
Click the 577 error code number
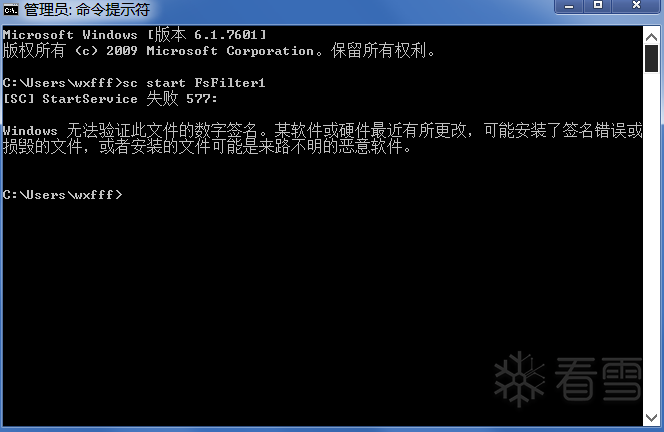tap(201, 99)
